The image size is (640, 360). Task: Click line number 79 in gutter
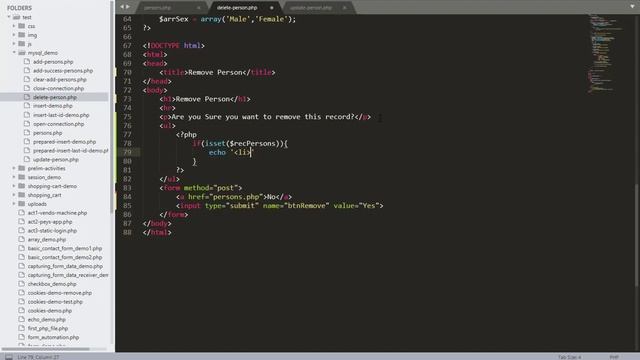tap(127, 152)
